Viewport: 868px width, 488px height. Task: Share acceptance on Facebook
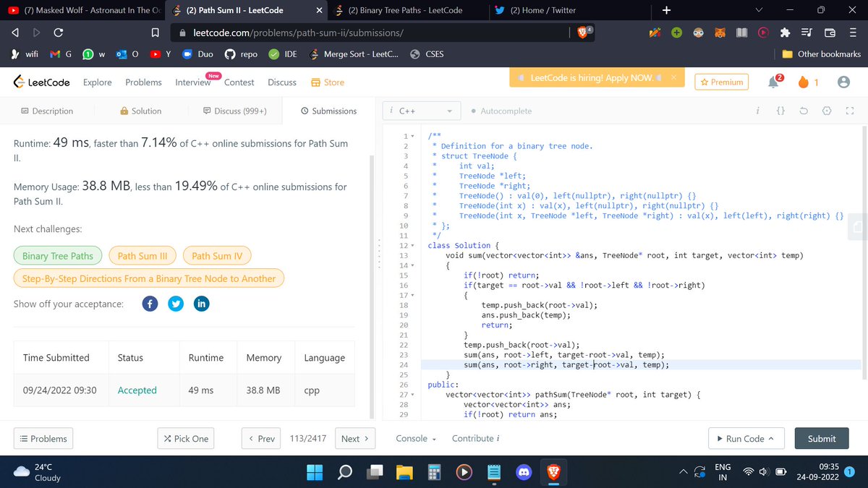(x=149, y=304)
